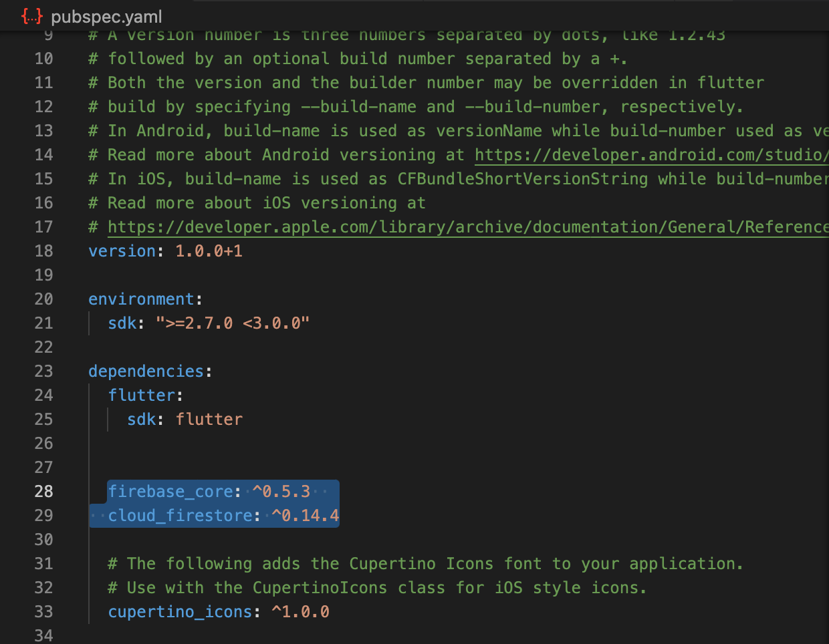Click the pubspec.yaml file type icon
The image size is (829, 644).
(31, 16)
